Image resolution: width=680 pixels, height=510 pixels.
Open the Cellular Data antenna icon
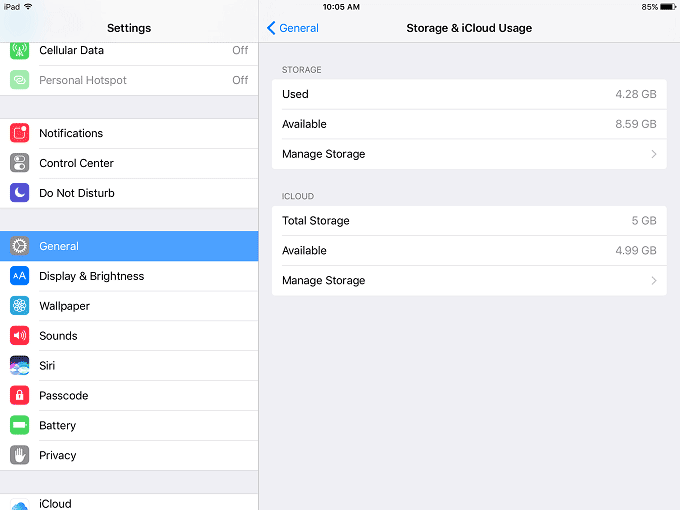click(x=20, y=50)
